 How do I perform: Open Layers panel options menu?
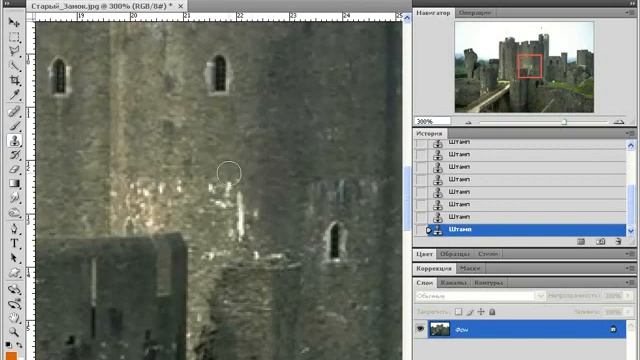[630, 282]
